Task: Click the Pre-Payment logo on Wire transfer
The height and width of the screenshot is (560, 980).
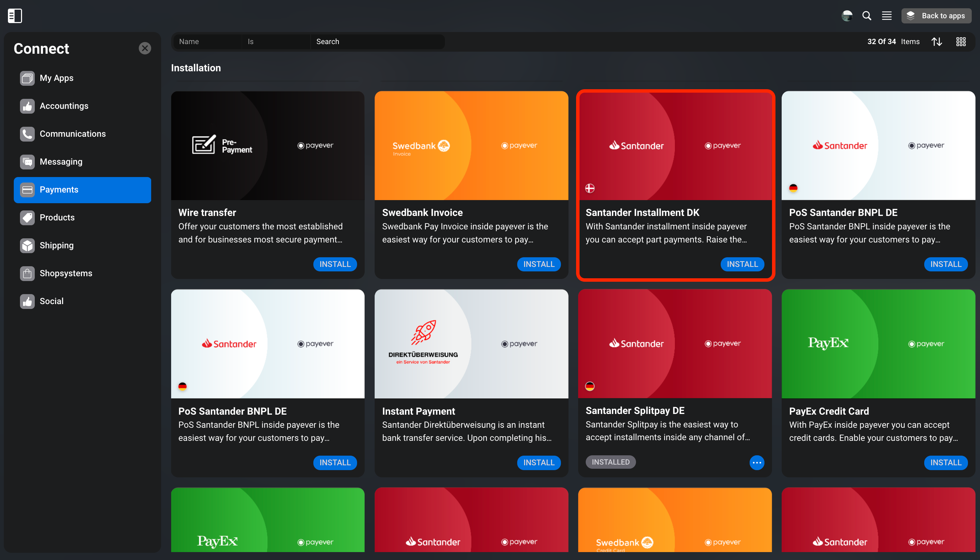Action: coord(222,145)
